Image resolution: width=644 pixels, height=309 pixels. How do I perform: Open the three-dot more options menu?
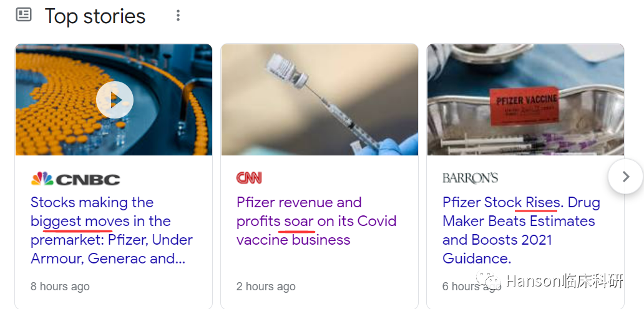[x=178, y=16]
